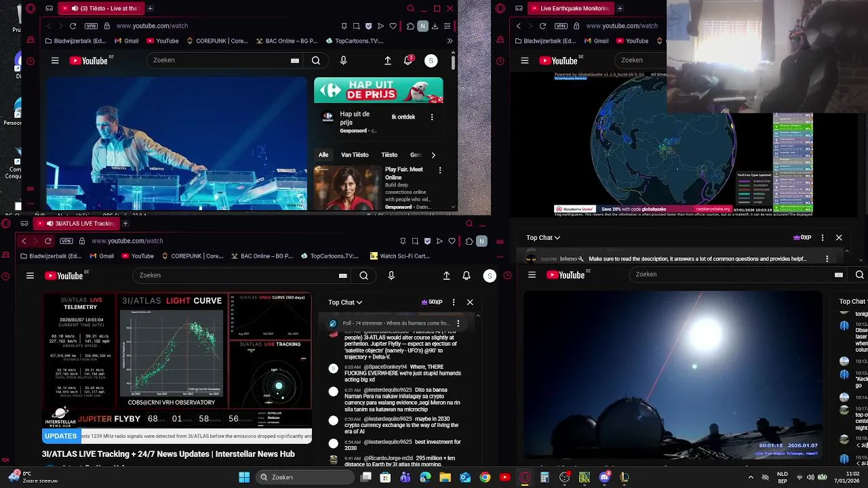
Task: Open File Explorer from the taskbar
Action: pyautogui.click(x=445, y=477)
